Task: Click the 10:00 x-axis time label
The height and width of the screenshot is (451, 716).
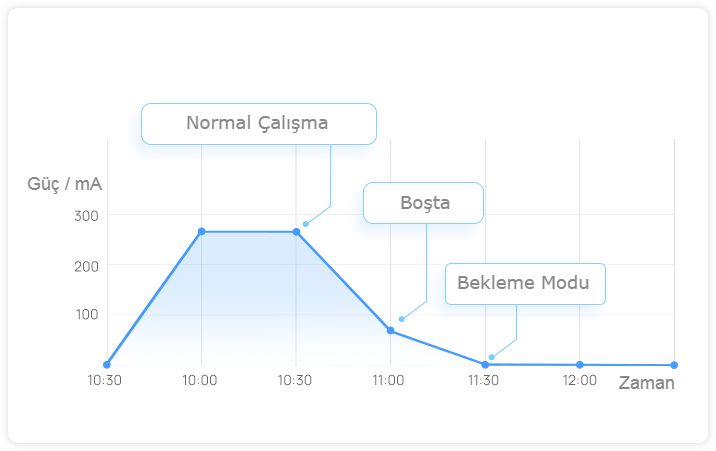Action: coord(201,381)
